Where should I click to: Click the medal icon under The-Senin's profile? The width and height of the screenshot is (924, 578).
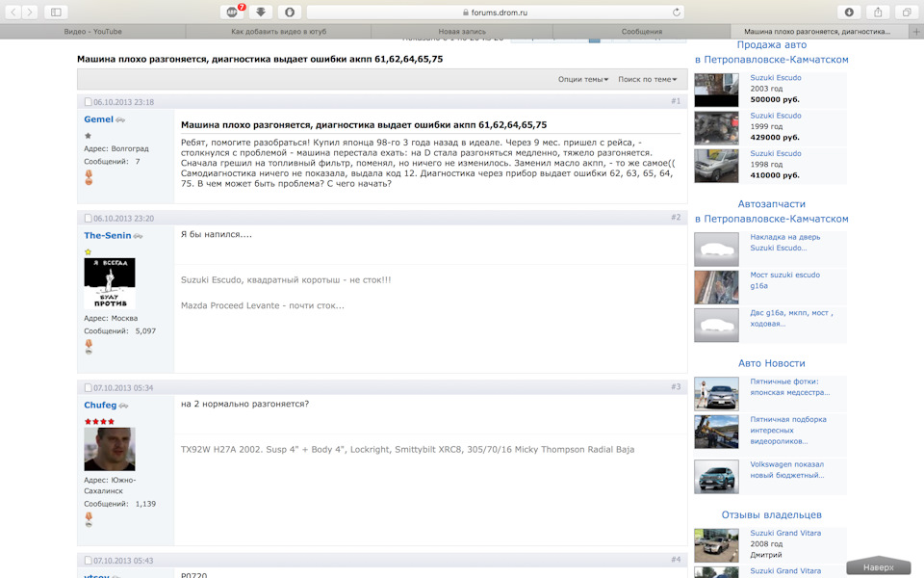(x=89, y=346)
